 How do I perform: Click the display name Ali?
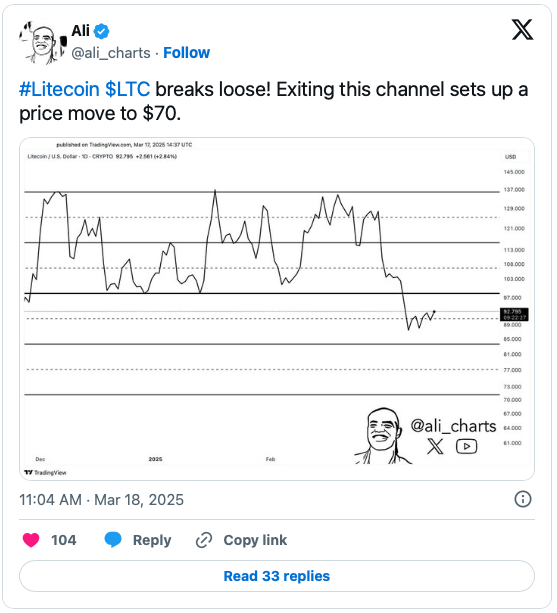pyautogui.click(x=81, y=30)
